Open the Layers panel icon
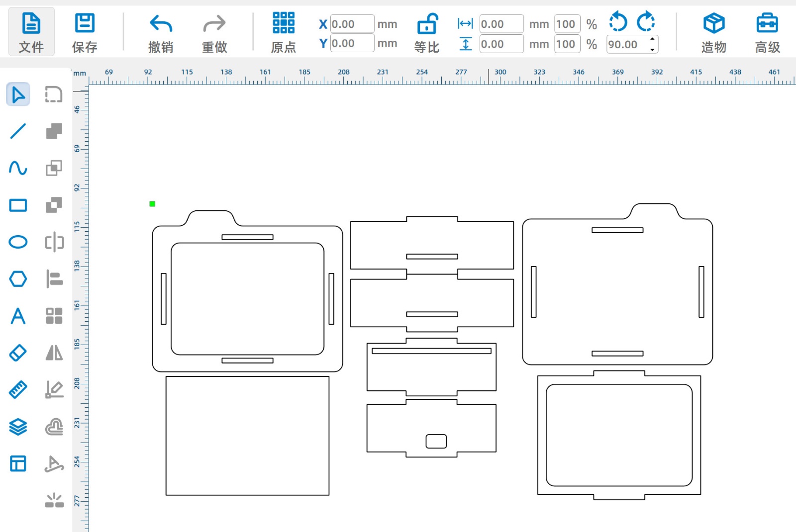The image size is (796, 532). point(18,427)
